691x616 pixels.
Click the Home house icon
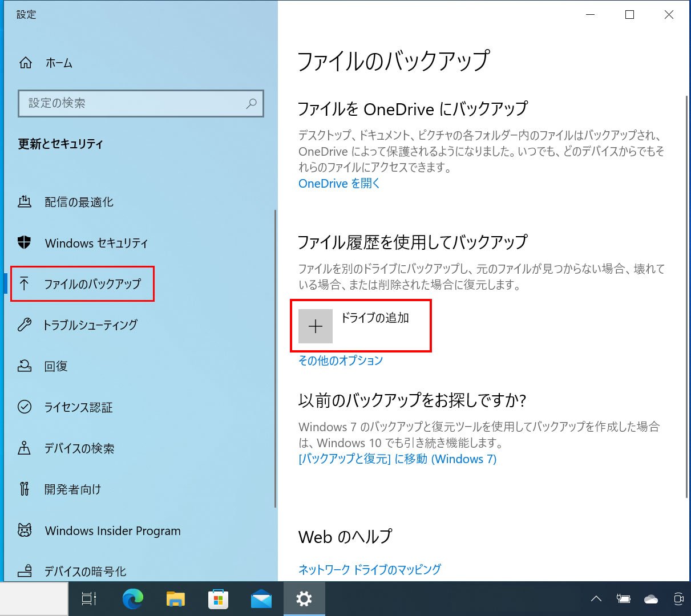pos(26,63)
